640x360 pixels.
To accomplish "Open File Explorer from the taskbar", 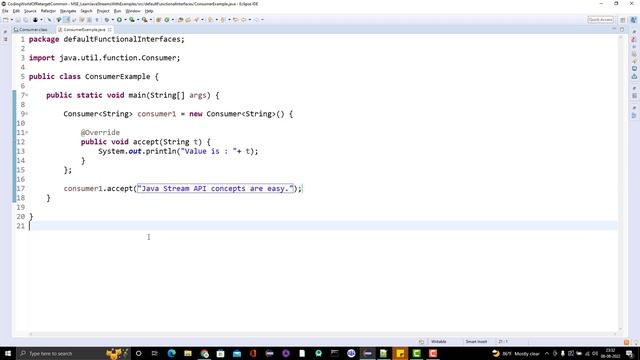I will coord(188,353).
